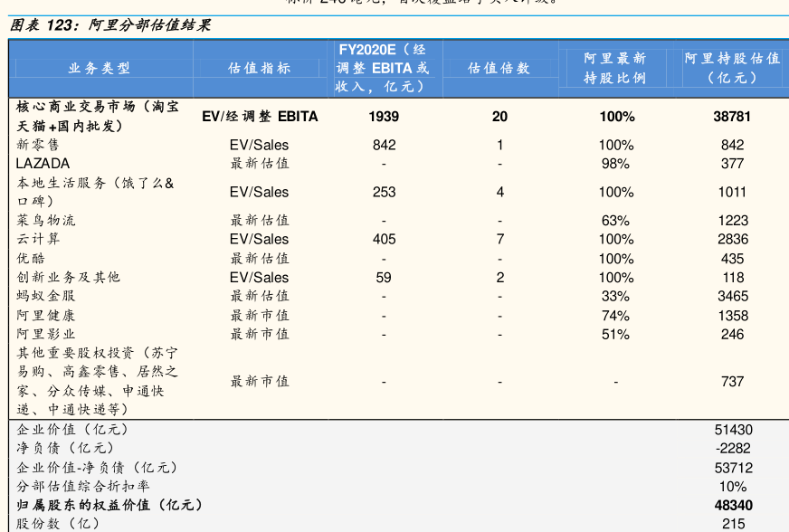
Task: Click the 净负债（亿元）label
Action: click(x=65, y=449)
